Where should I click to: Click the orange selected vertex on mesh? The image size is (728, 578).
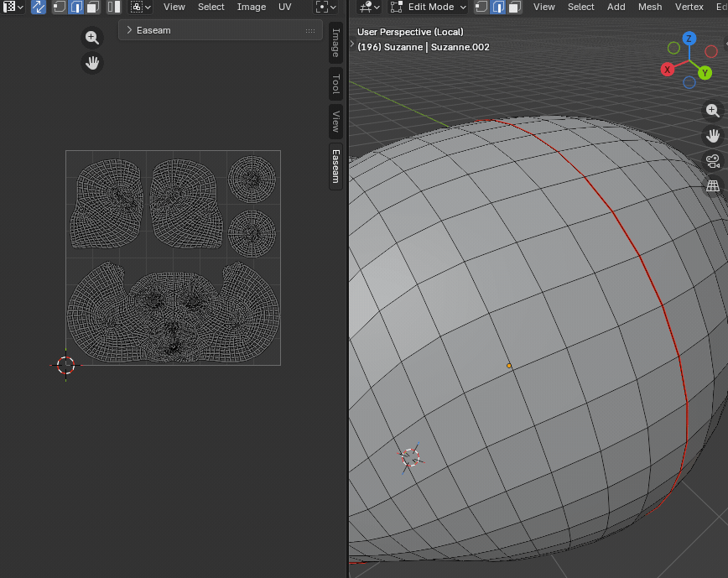509,366
